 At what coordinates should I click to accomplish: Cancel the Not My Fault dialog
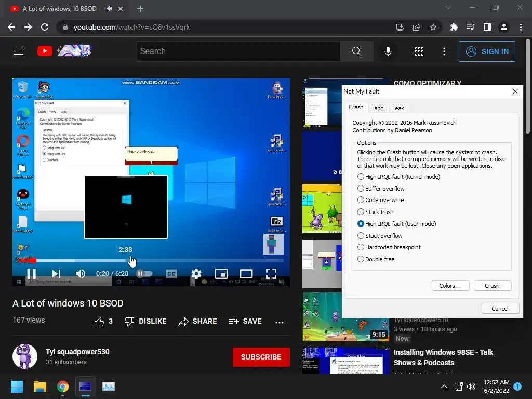[x=500, y=309]
